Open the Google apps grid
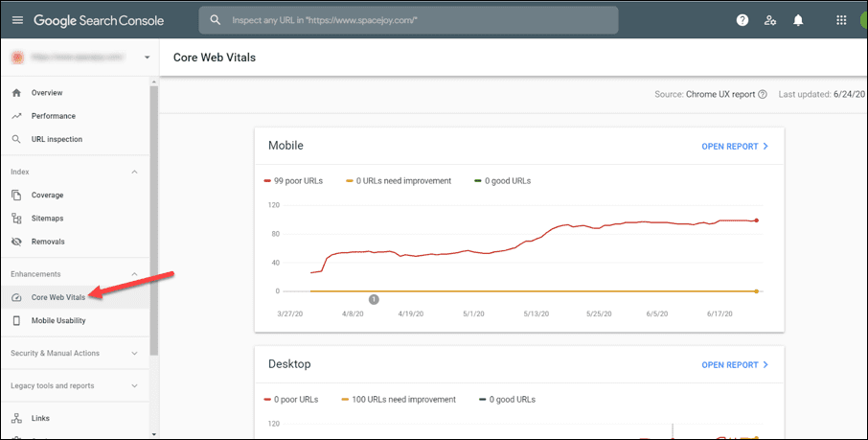Screen dimensions: 868x440 click(841, 20)
